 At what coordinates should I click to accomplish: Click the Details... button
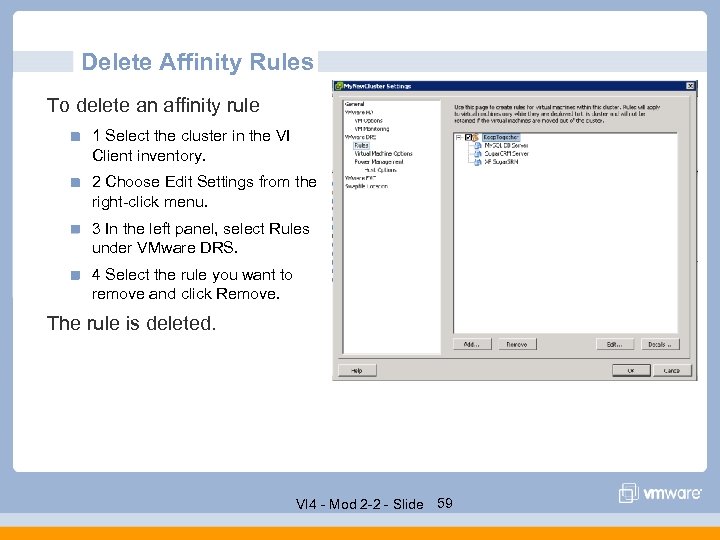point(660,344)
